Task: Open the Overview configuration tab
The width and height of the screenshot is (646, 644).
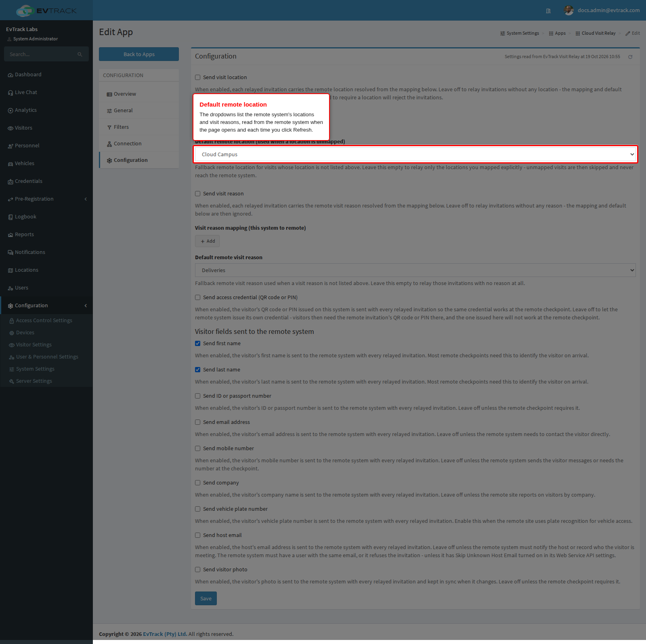Action: click(x=139, y=94)
